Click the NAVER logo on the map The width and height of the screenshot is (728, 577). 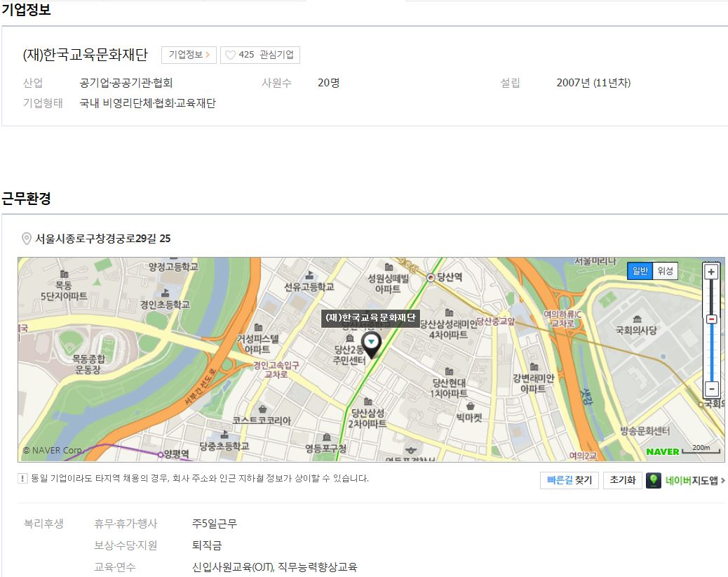(663, 452)
